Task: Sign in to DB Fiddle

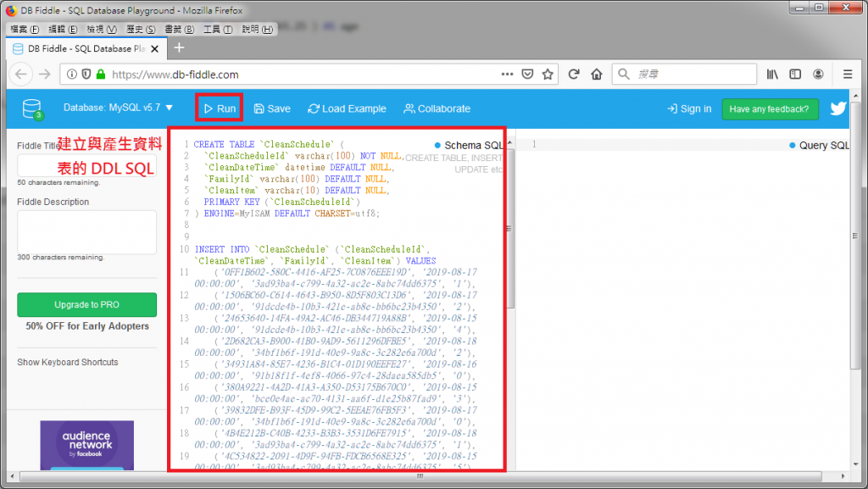Action: pos(689,108)
